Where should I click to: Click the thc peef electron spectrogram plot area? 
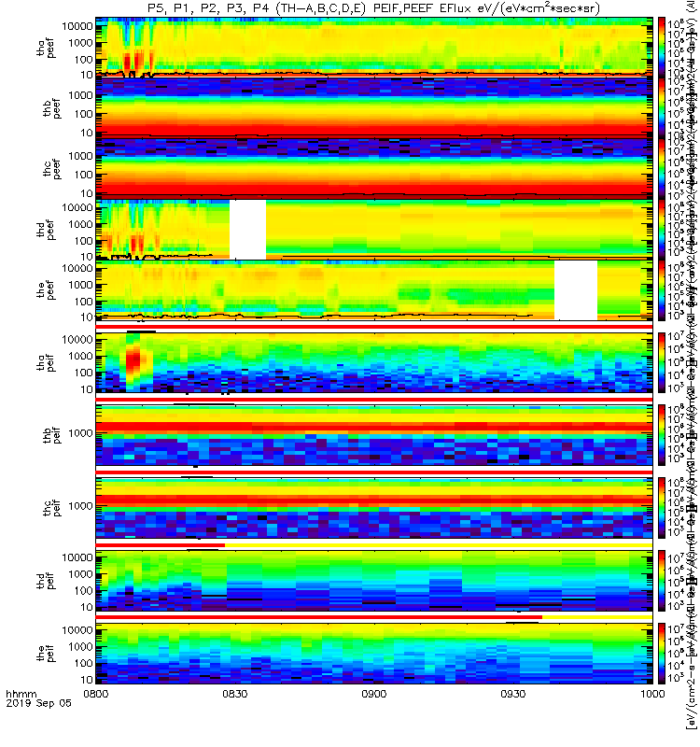tap(374, 169)
